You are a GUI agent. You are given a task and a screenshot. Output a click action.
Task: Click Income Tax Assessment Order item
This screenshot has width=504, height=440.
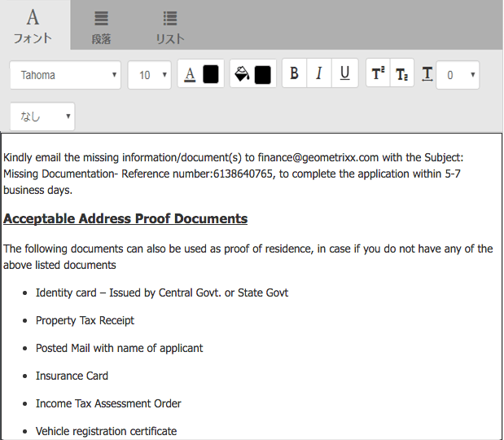tap(108, 403)
